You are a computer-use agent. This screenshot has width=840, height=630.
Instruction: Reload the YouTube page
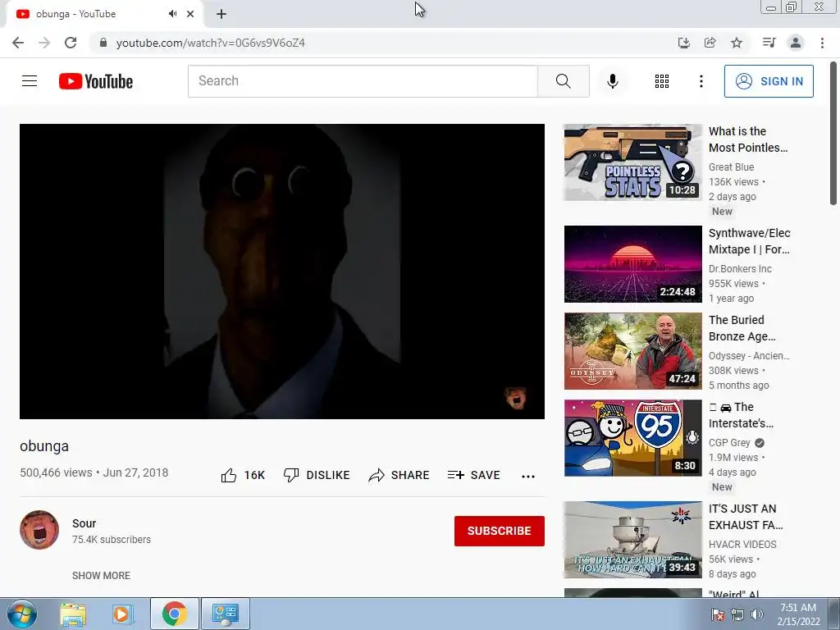click(x=71, y=43)
